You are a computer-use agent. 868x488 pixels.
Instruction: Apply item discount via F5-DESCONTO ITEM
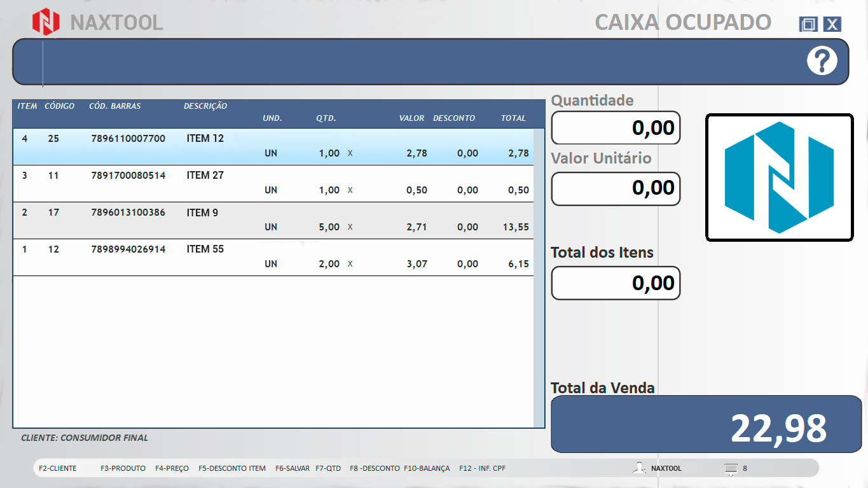coord(232,468)
